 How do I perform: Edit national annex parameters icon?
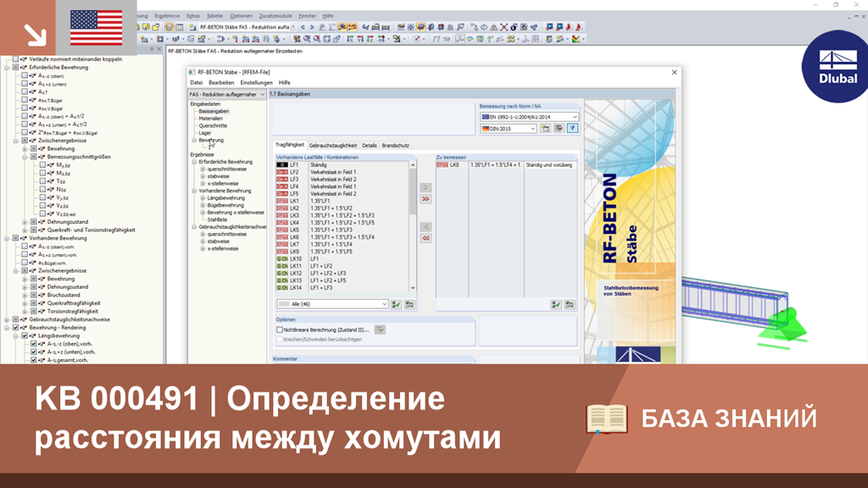tap(559, 129)
